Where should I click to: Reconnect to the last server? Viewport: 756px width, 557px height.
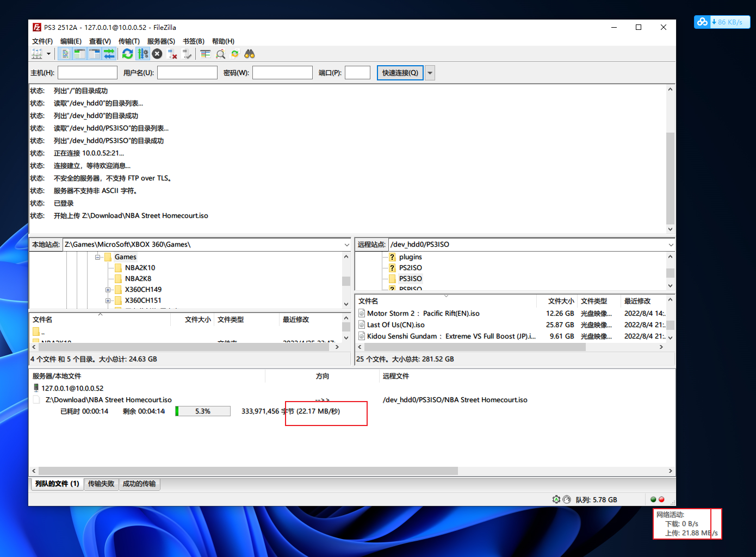coord(187,54)
